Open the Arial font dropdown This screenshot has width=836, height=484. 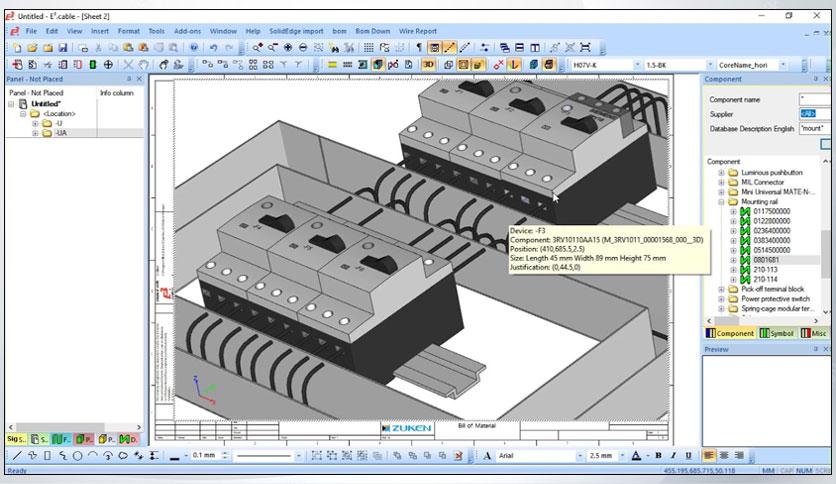pyautogui.click(x=580, y=456)
